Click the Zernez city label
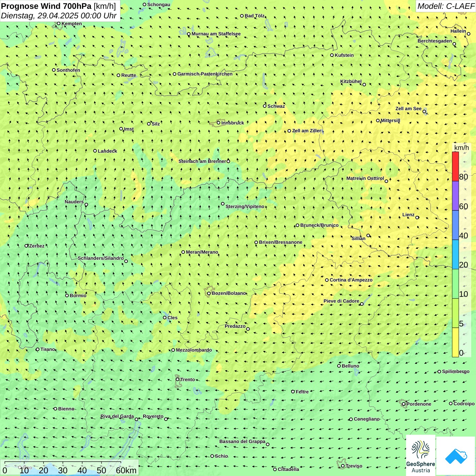The height and width of the screenshot is (476, 476). pos(37,246)
